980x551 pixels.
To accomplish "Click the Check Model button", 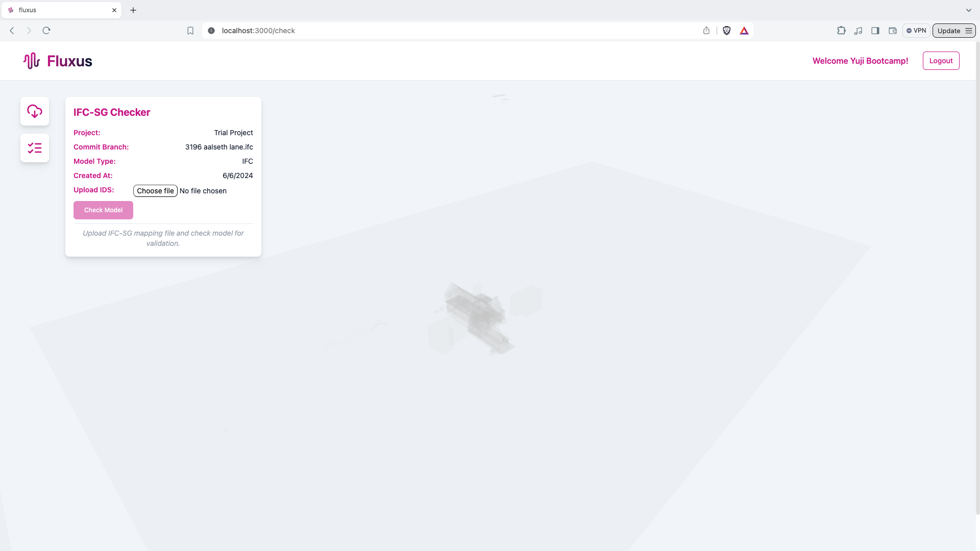I will click(103, 210).
